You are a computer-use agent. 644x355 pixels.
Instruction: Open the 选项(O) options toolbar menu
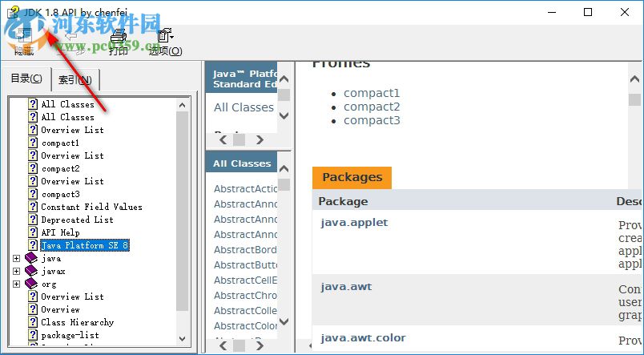pos(166,42)
